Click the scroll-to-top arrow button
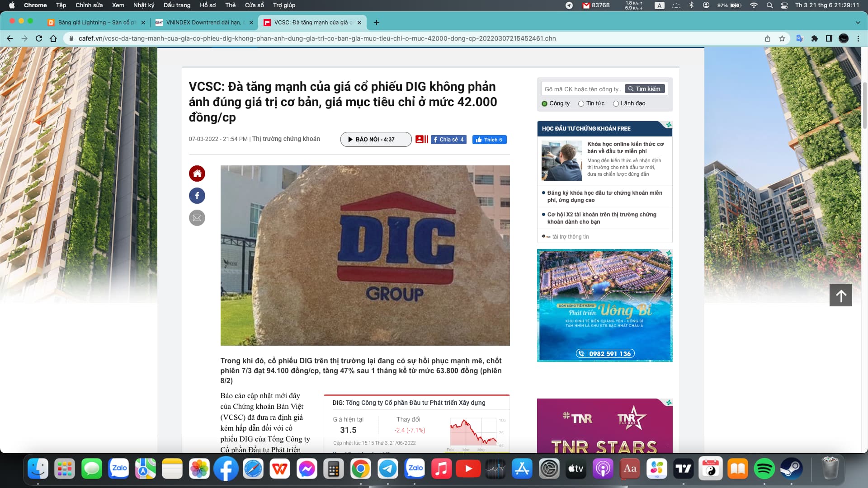This screenshot has width=868, height=488. pyautogui.click(x=841, y=295)
